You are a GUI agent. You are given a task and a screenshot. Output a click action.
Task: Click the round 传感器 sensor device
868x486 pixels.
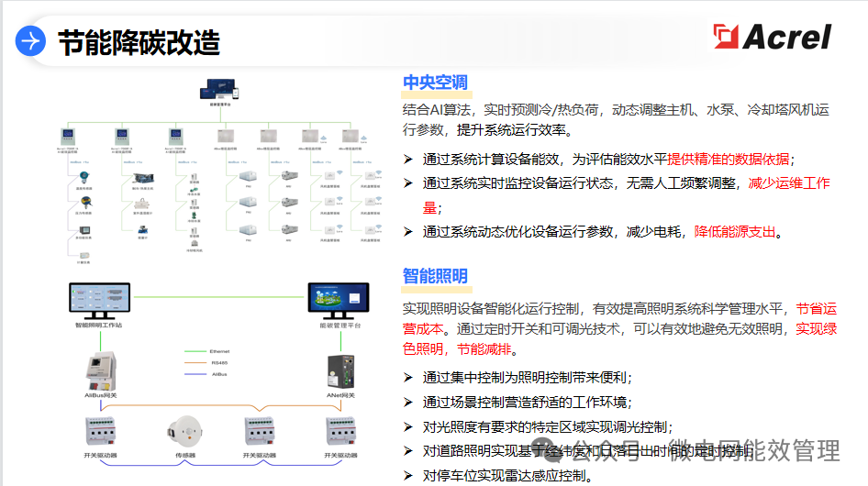click(185, 431)
